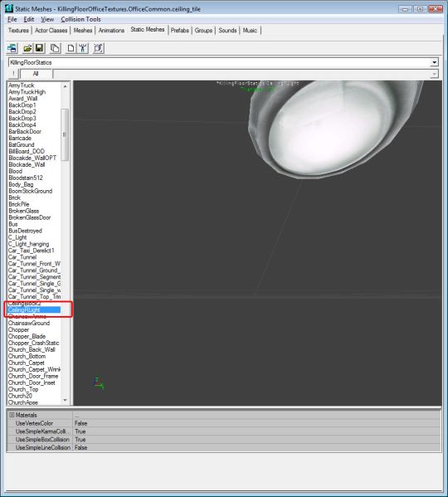Select Church_Door_Frame in the mesh list
The height and width of the screenshot is (497, 448).
[x=33, y=376]
